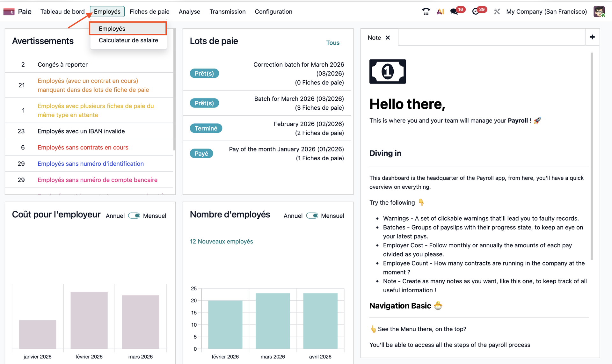Viewport: 612px width, 364px height.
Task: Open the Analyse menu
Action: 189,12
